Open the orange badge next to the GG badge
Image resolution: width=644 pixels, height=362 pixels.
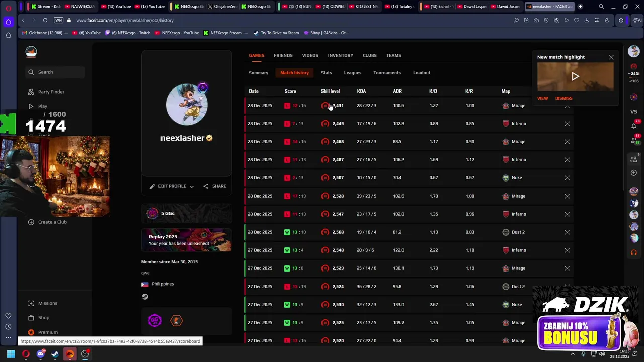[x=176, y=320]
